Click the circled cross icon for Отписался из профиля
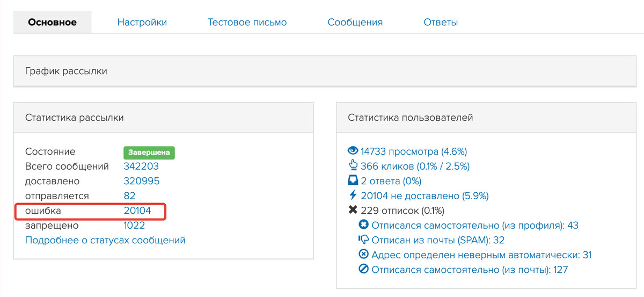The height and width of the screenshot is (297, 644). 363,225
